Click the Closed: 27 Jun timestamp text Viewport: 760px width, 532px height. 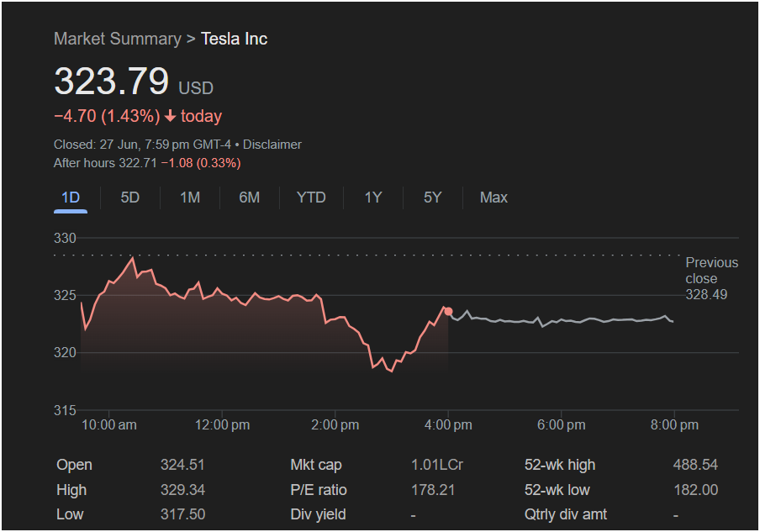(x=143, y=145)
